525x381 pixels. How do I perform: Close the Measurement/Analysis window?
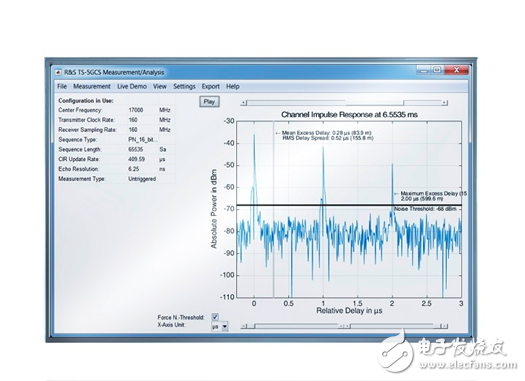(456, 70)
